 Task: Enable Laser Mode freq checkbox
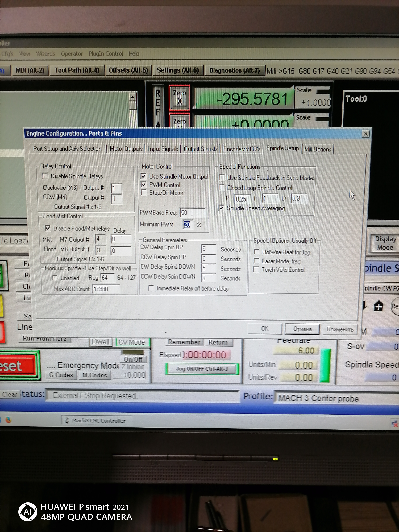pos(257,261)
